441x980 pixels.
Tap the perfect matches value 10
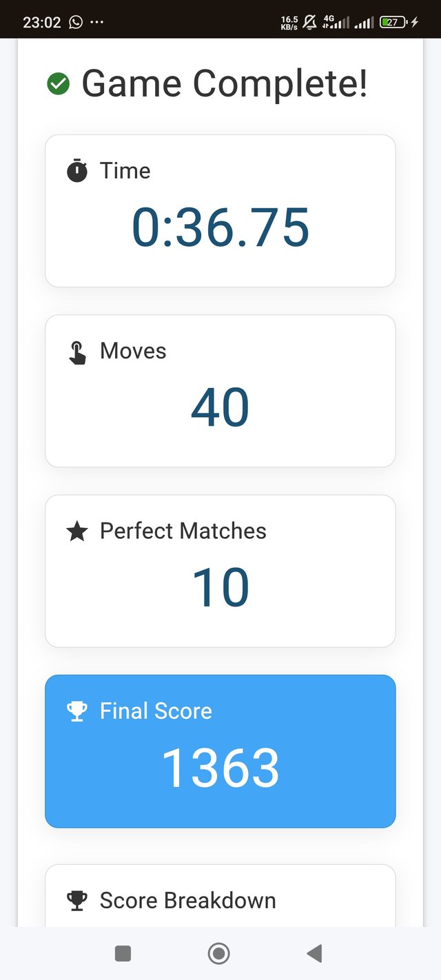tap(220, 588)
